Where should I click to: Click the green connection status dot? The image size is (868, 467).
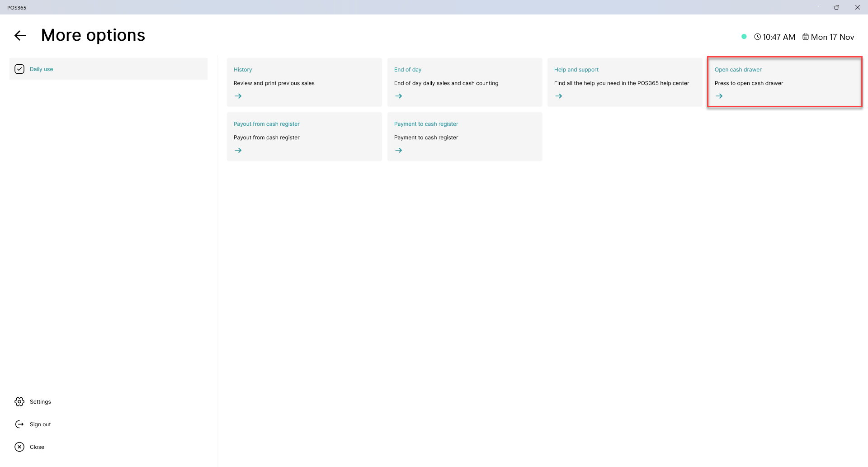click(744, 37)
